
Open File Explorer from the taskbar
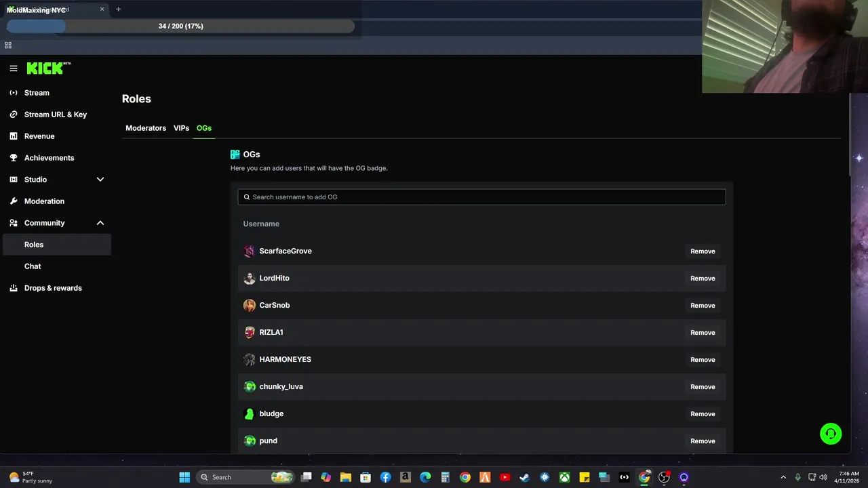[x=346, y=477]
